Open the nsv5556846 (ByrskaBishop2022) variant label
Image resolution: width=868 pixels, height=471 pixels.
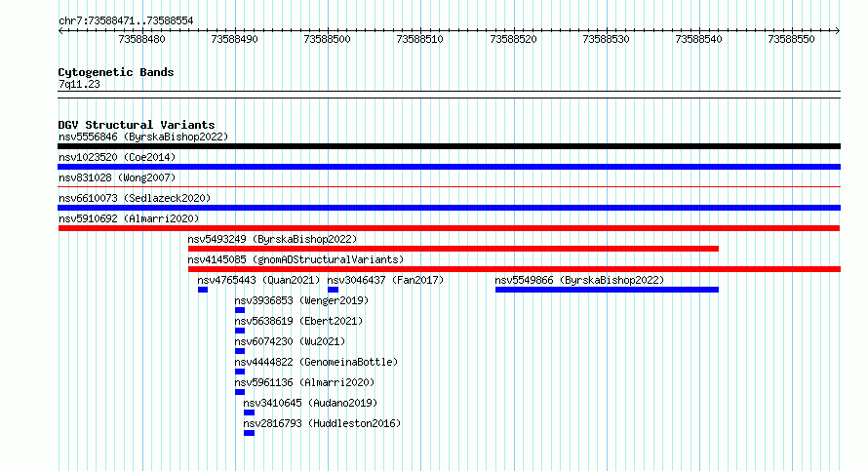click(x=143, y=137)
